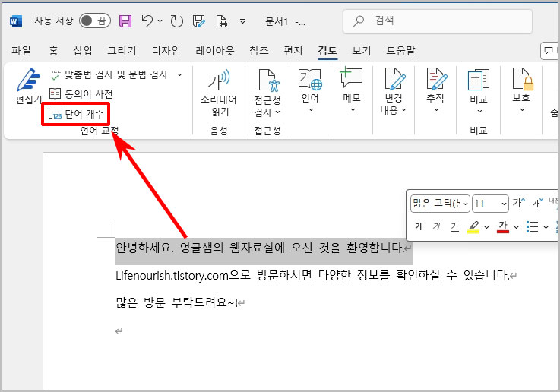Open font color dropdown arrow
560x392 pixels.
tap(516, 227)
